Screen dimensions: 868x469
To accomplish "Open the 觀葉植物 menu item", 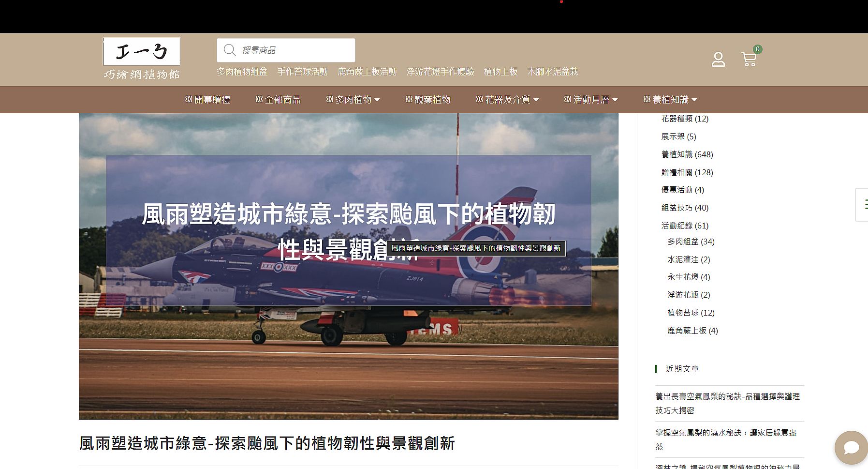I will pyautogui.click(x=427, y=100).
